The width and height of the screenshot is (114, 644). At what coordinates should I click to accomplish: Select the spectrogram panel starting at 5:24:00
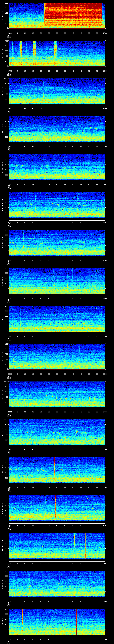pos(57,318)
